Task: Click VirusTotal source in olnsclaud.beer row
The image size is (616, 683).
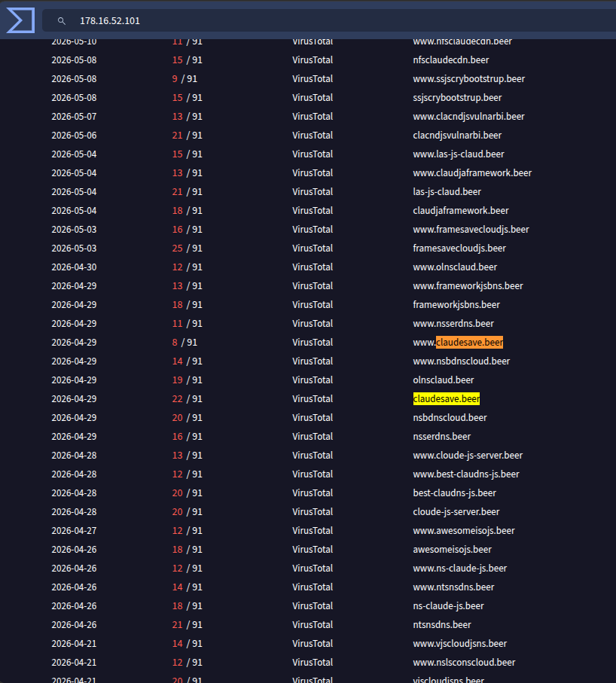Action: 313,380
